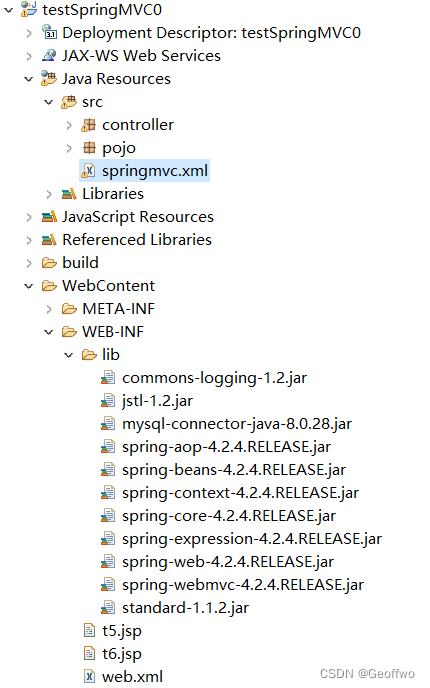Click the jstl-1.2.jar file icon
The image size is (430, 688).
(108, 401)
